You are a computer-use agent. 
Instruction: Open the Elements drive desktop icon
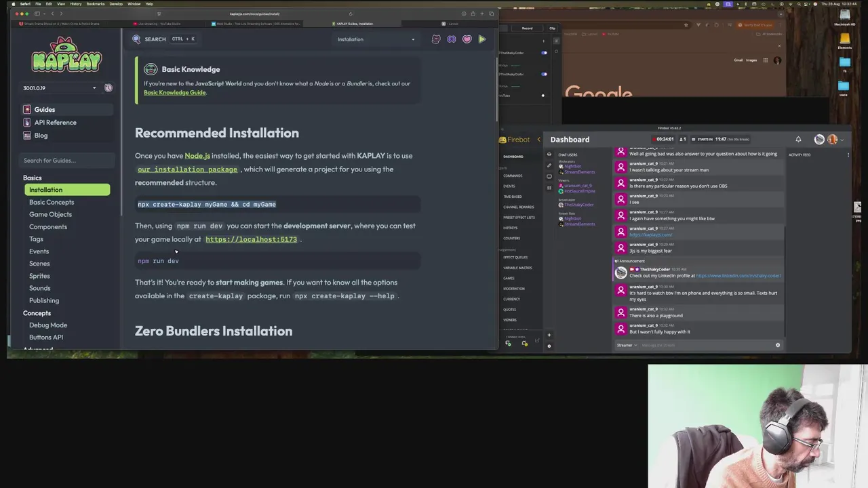point(845,39)
